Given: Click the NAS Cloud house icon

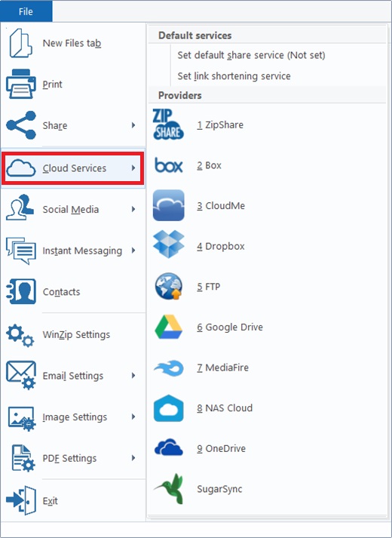Looking at the screenshot, I should (x=169, y=408).
